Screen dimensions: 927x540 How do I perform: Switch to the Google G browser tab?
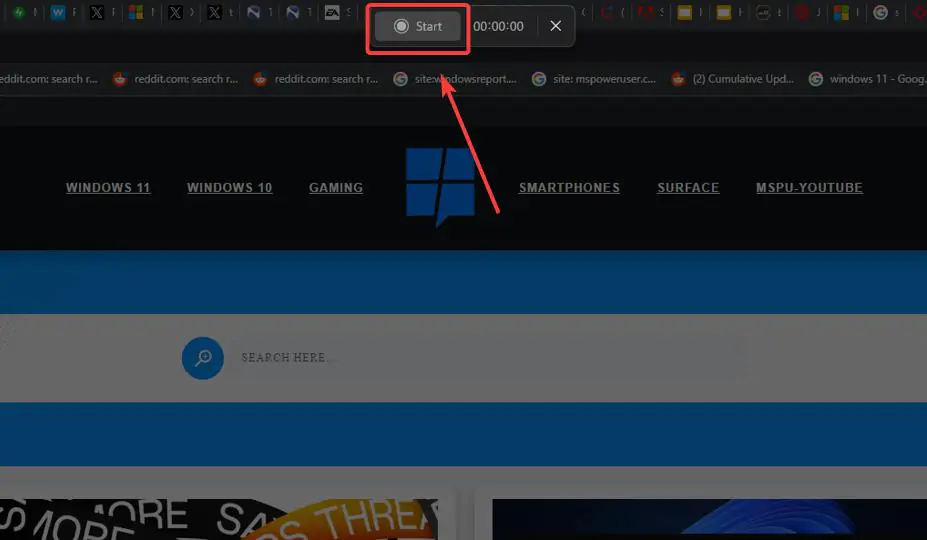[880, 12]
